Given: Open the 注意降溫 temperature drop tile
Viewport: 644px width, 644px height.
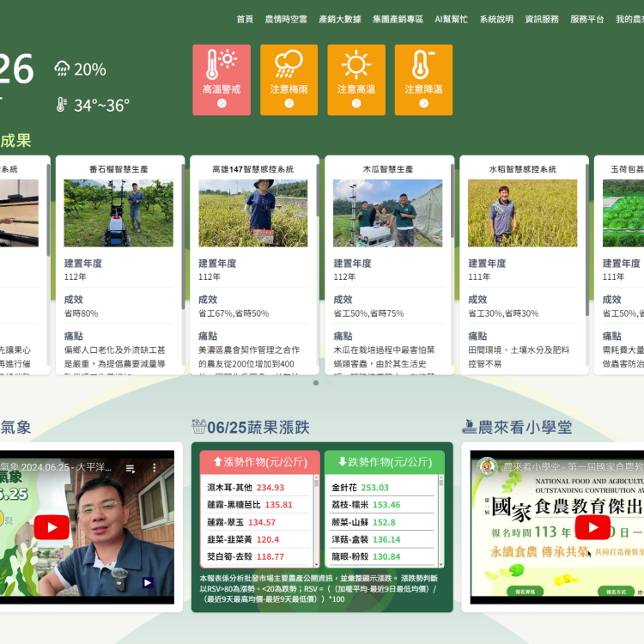Looking at the screenshot, I should click(423, 80).
